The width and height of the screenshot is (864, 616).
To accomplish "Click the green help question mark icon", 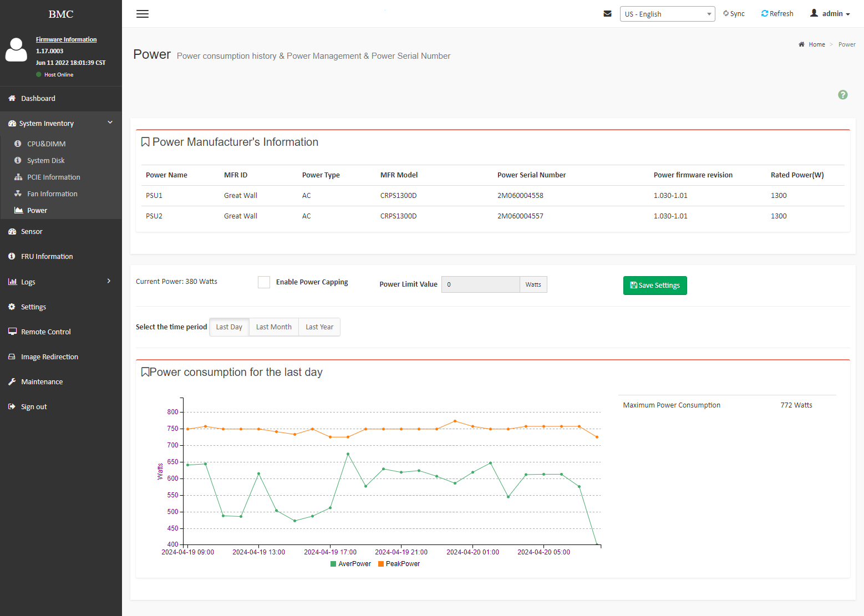I will [x=842, y=95].
